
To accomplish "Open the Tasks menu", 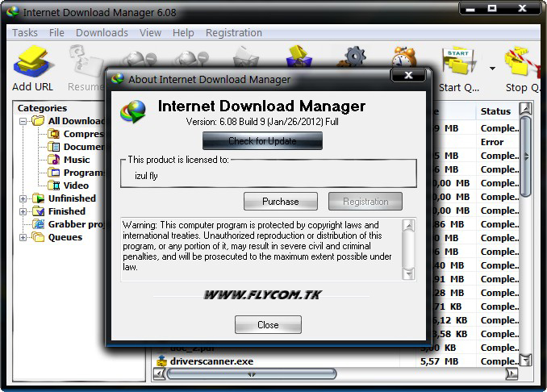I will click(25, 33).
